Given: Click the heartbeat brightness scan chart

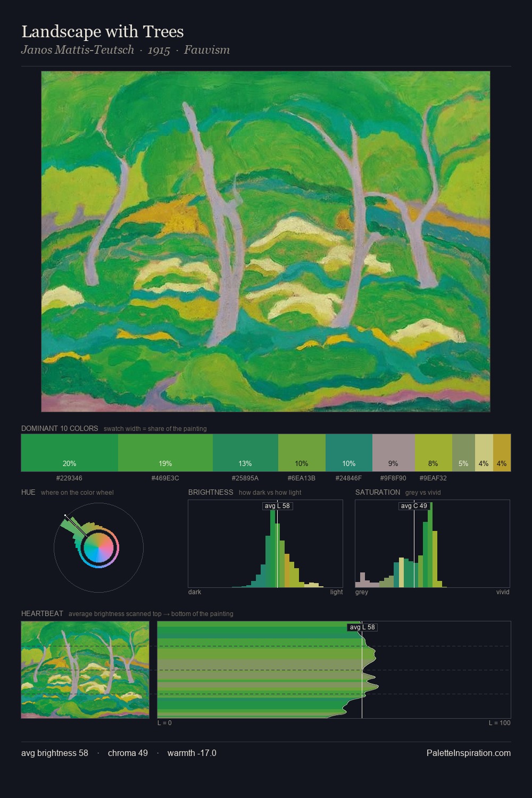Looking at the screenshot, I should 334,670.
